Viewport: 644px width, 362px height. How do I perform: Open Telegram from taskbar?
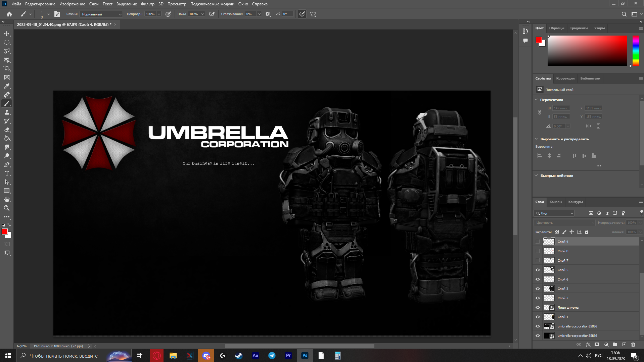tap(272, 355)
